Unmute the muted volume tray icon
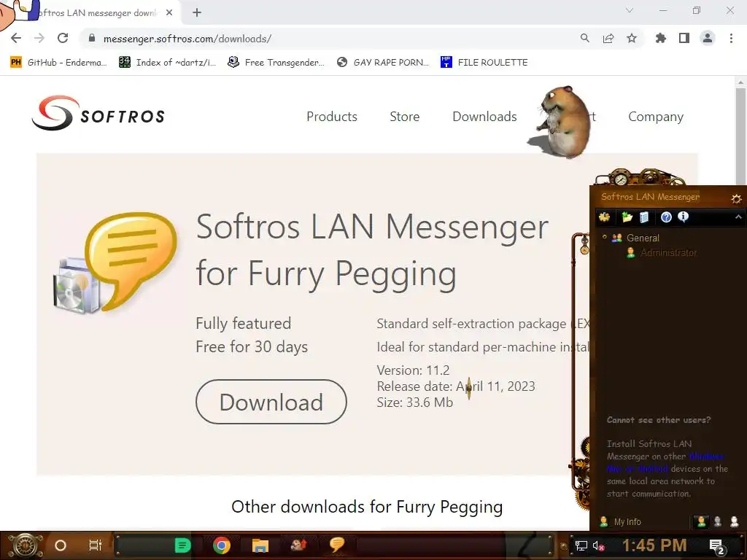747x560 pixels. tap(598, 545)
